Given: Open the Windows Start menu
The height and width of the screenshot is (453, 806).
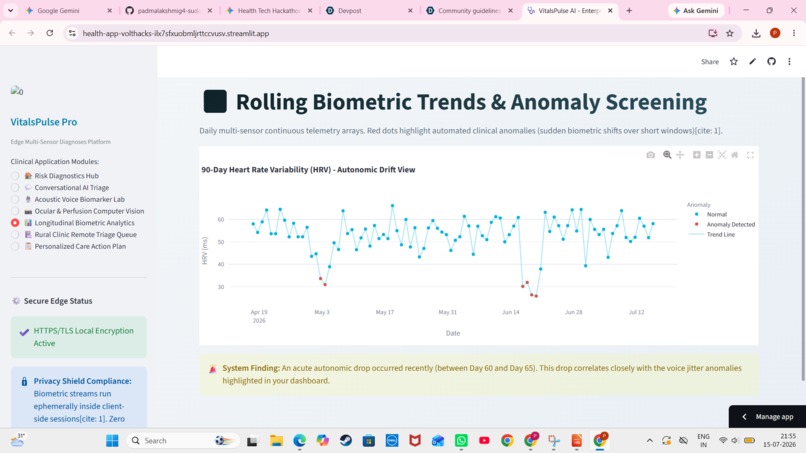Looking at the screenshot, I should tap(112, 441).
